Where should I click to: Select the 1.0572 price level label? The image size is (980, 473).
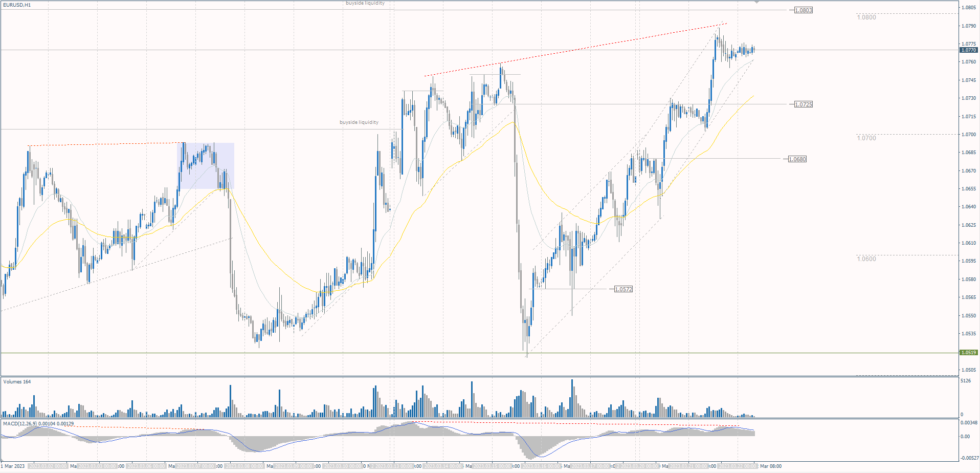coord(623,289)
